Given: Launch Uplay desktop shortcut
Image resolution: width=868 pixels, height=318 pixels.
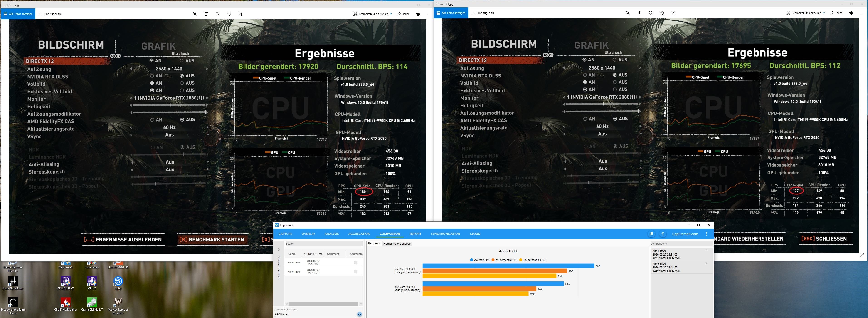Looking at the screenshot, I should tap(118, 283).
